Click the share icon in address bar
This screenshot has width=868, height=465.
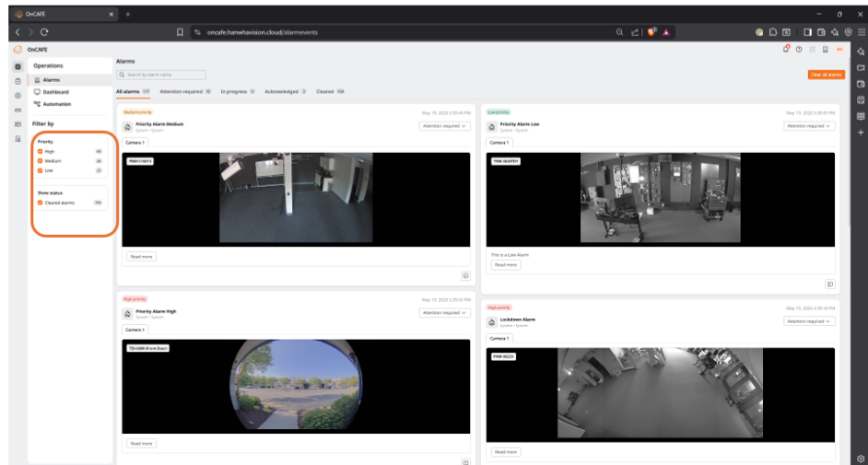pyautogui.click(x=634, y=32)
